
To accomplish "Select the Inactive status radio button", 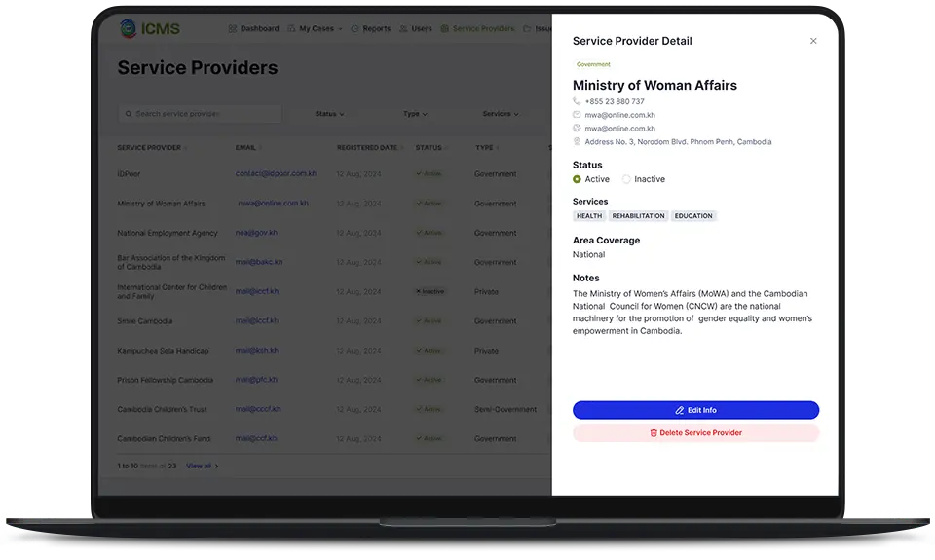I will (x=626, y=179).
